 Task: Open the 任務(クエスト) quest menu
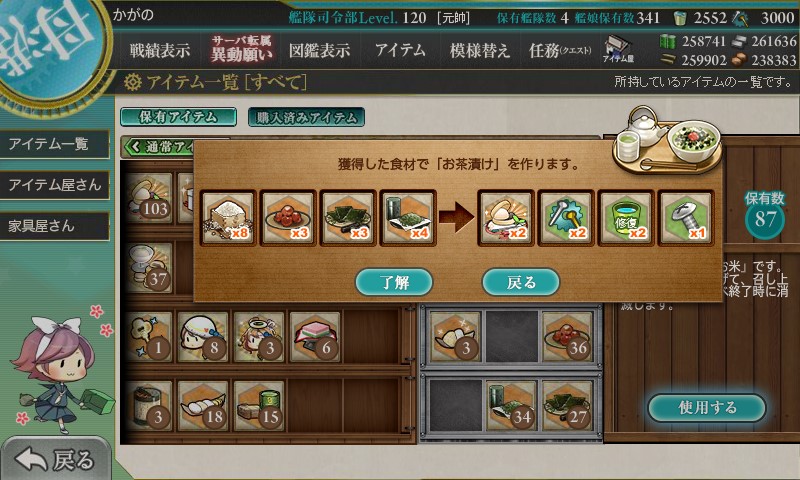(560, 50)
